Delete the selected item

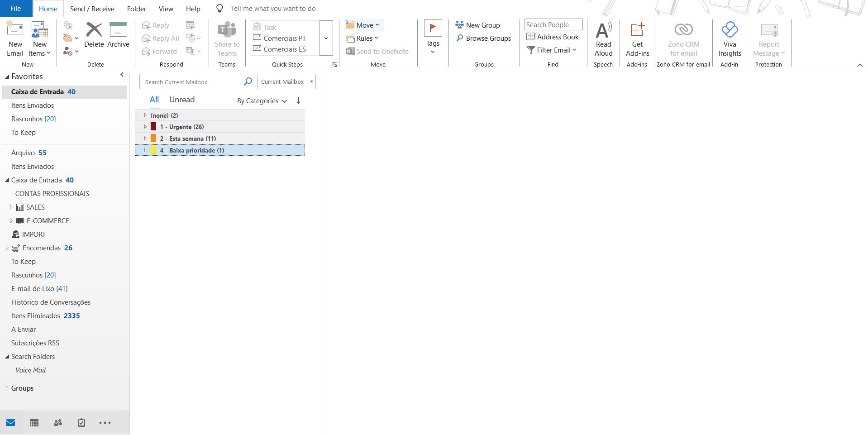[x=94, y=35]
